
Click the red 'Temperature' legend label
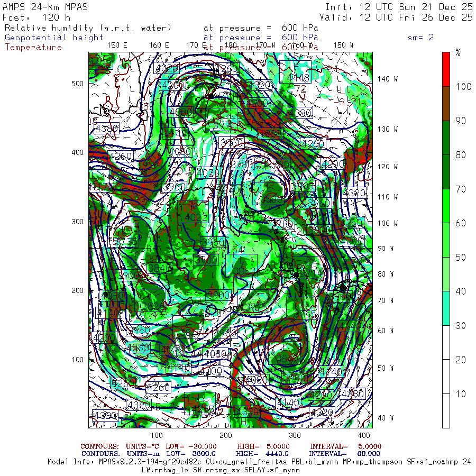click(33, 47)
